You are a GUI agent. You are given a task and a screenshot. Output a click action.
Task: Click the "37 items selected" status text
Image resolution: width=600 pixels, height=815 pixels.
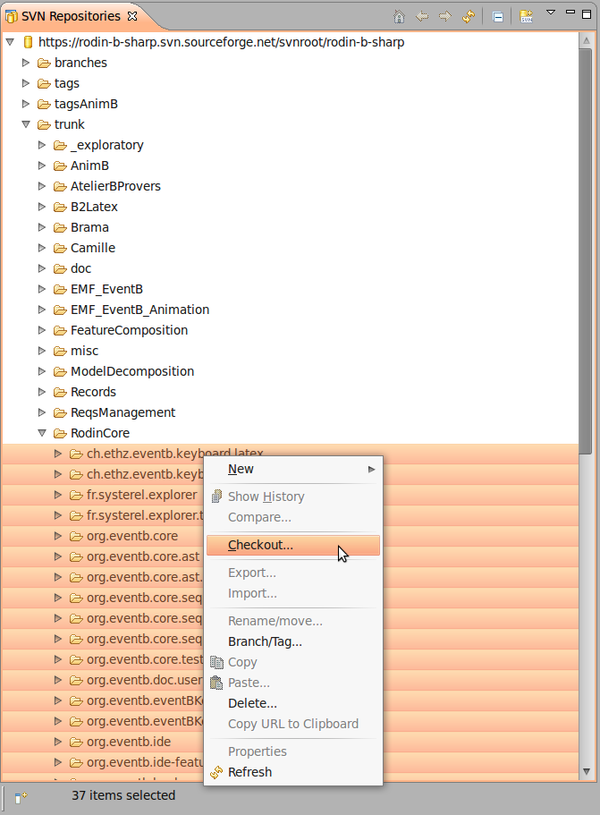tap(123, 796)
